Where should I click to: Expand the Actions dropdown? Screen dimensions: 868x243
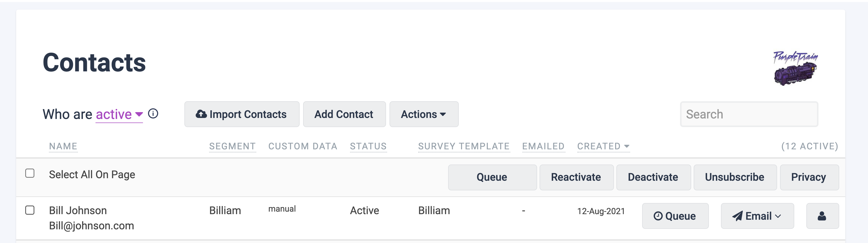[x=424, y=114]
